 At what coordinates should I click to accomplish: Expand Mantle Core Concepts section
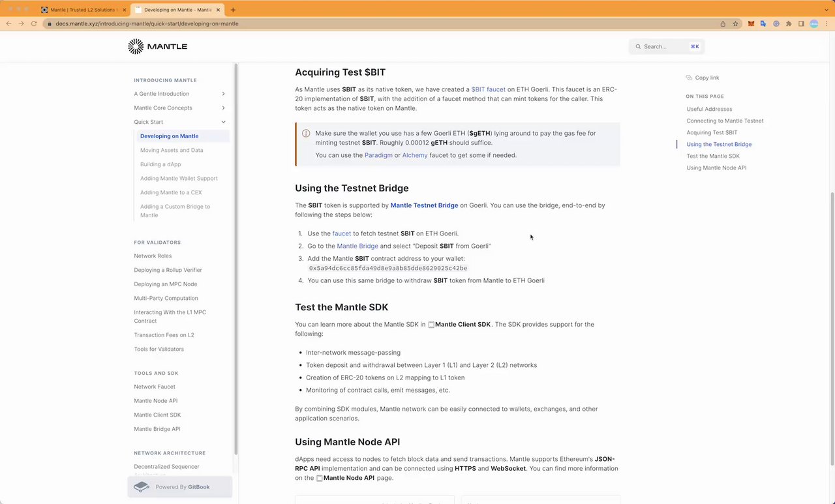[223, 108]
